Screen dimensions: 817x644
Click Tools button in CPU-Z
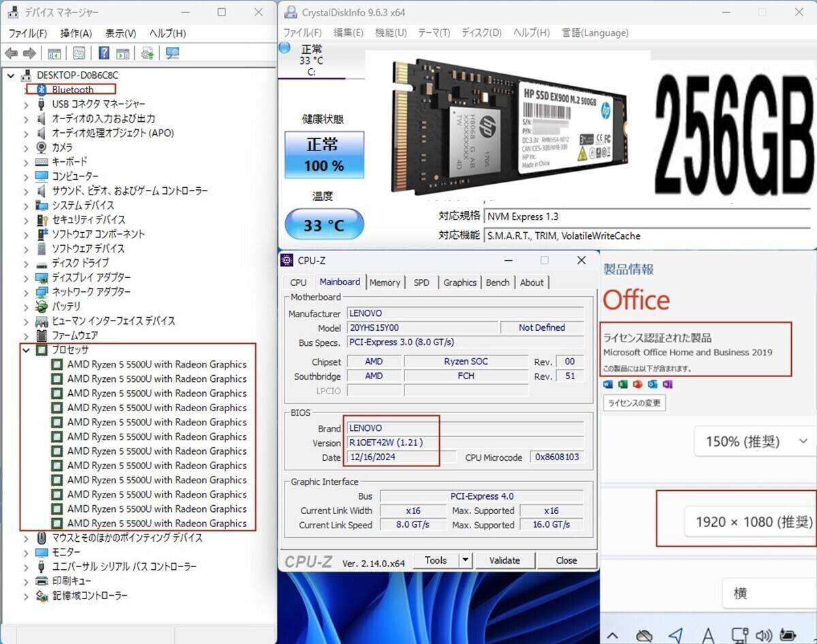click(x=436, y=560)
